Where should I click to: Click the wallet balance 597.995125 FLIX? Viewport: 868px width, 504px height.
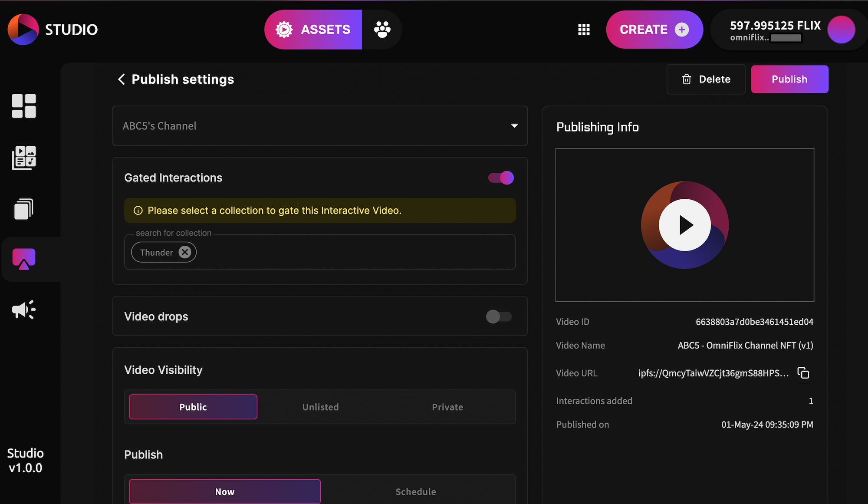coord(775,26)
